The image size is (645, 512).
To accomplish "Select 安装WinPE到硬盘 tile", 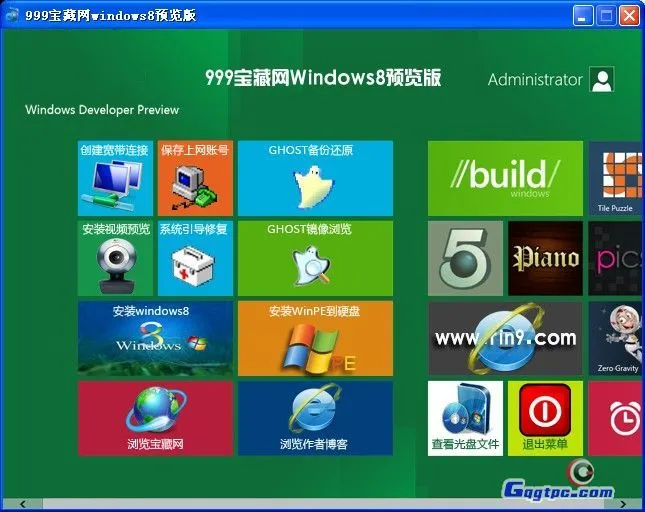I will (x=315, y=338).
